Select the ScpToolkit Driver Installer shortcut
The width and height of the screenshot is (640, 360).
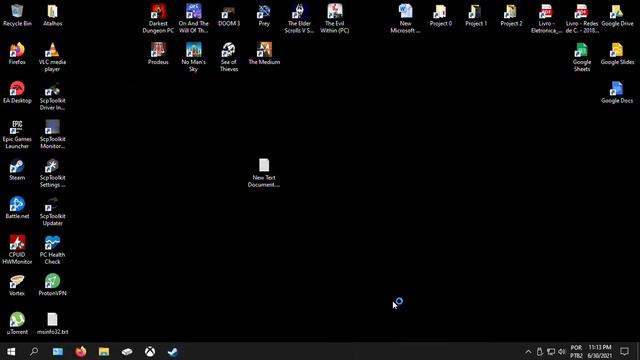[x=52, y=96]
